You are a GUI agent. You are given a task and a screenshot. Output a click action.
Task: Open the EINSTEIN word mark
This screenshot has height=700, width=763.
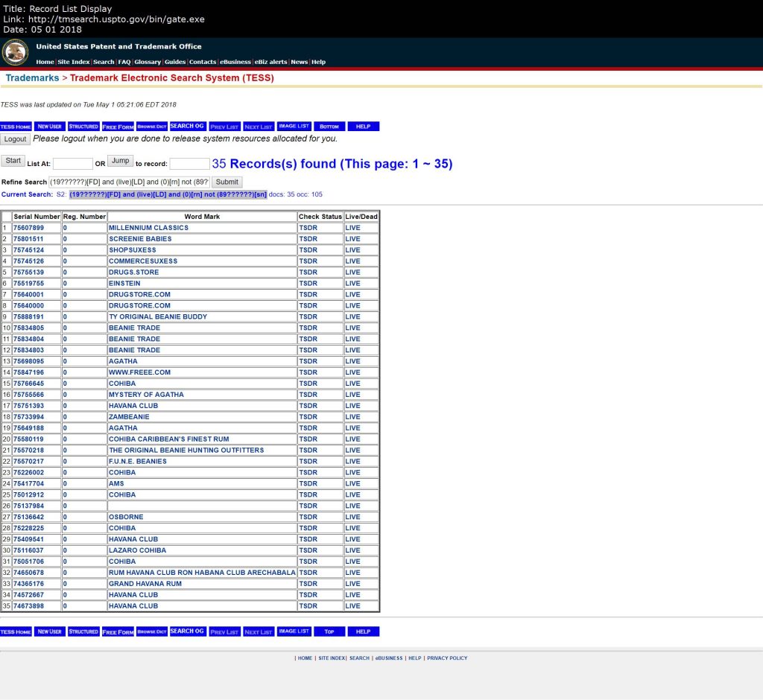click(x=124, y=284)
